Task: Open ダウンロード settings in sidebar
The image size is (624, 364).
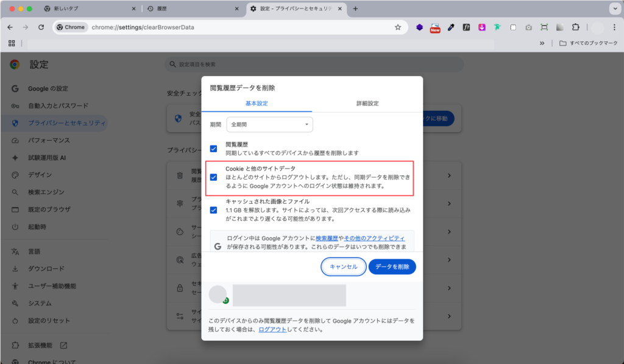Action: (x=46, y=268)
